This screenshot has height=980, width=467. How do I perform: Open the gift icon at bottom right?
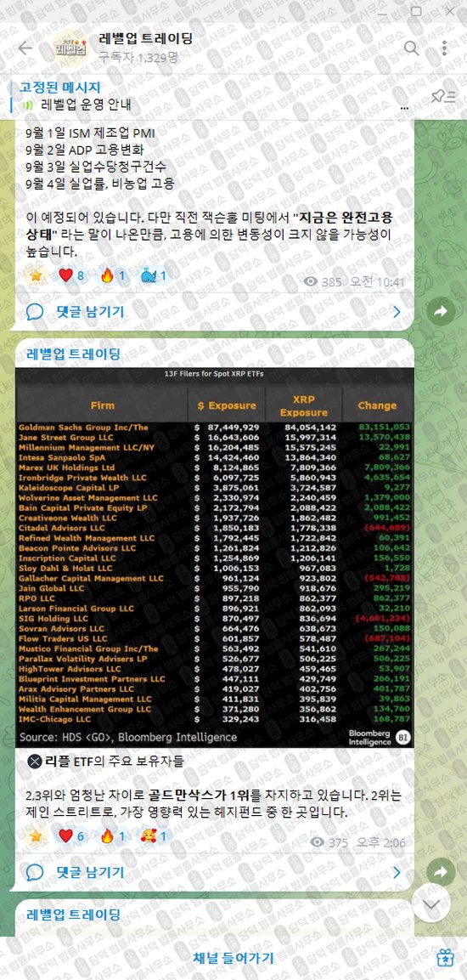point(445,958)
